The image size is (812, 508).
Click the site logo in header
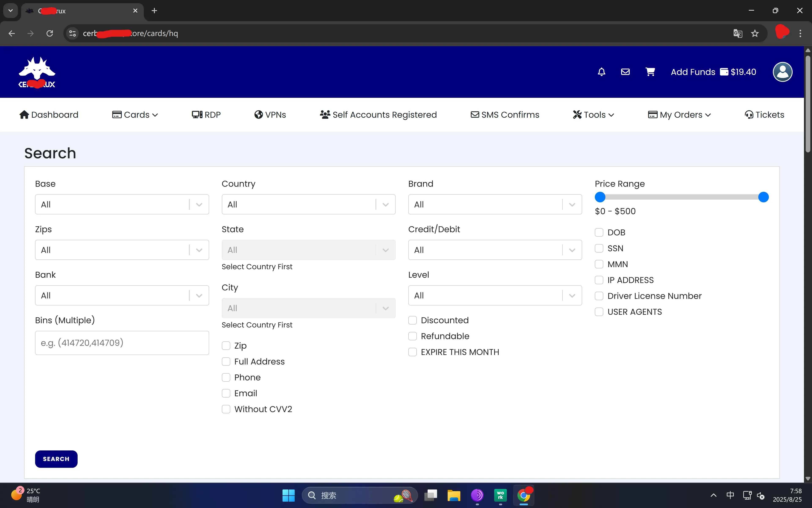[37, 72]
